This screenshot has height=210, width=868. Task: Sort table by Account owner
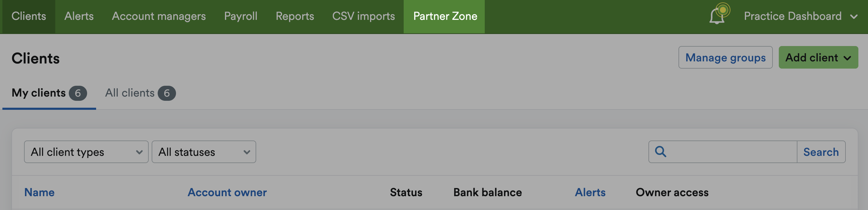(227, 192)
